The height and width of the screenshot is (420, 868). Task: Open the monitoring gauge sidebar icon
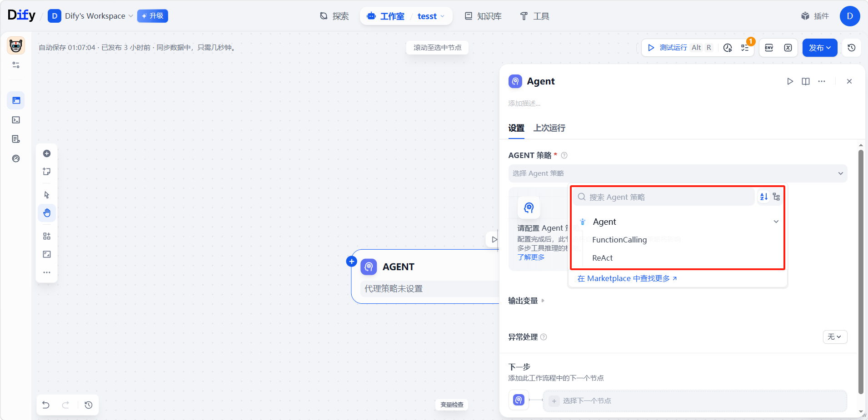[16, 158]
